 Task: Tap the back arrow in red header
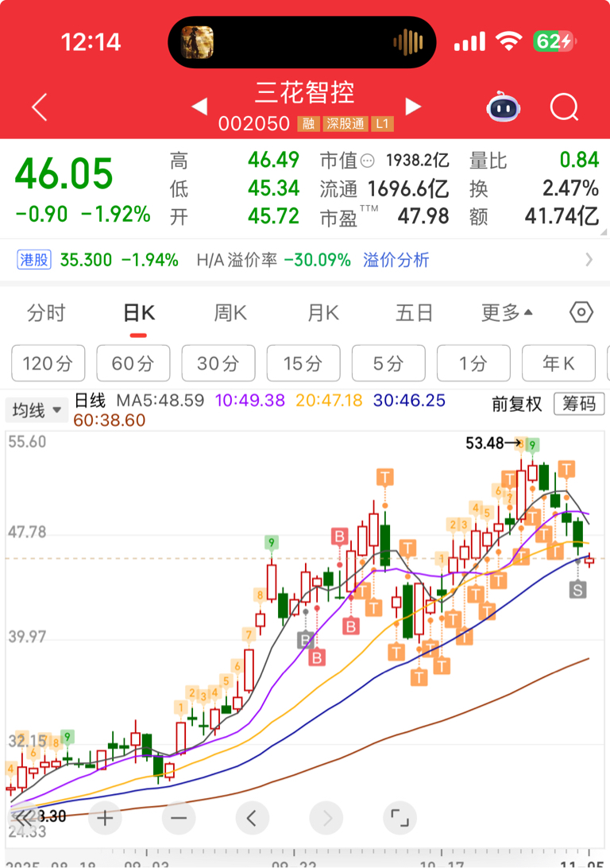pos(40,107)
